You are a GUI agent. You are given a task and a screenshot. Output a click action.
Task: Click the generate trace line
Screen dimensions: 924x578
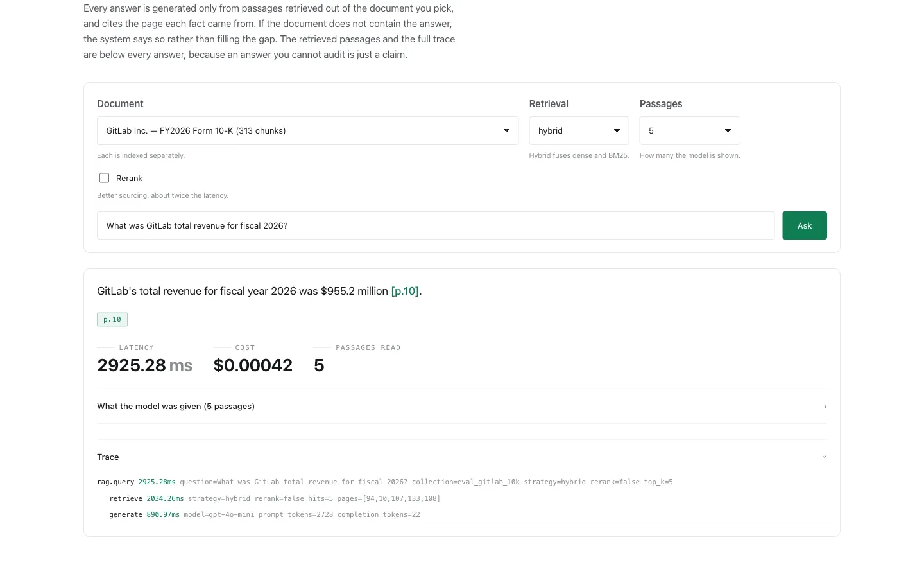coord(264,514)
